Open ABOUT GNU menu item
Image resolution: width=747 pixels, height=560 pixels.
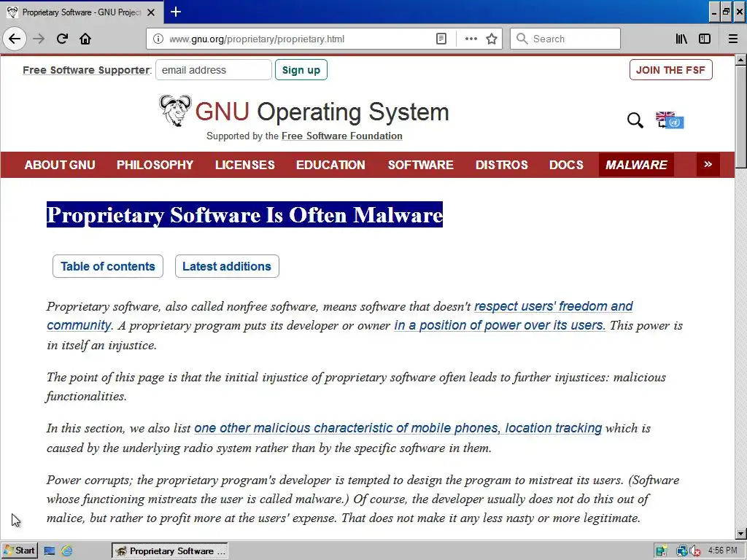pyautogui.click(x=60, y=165)
